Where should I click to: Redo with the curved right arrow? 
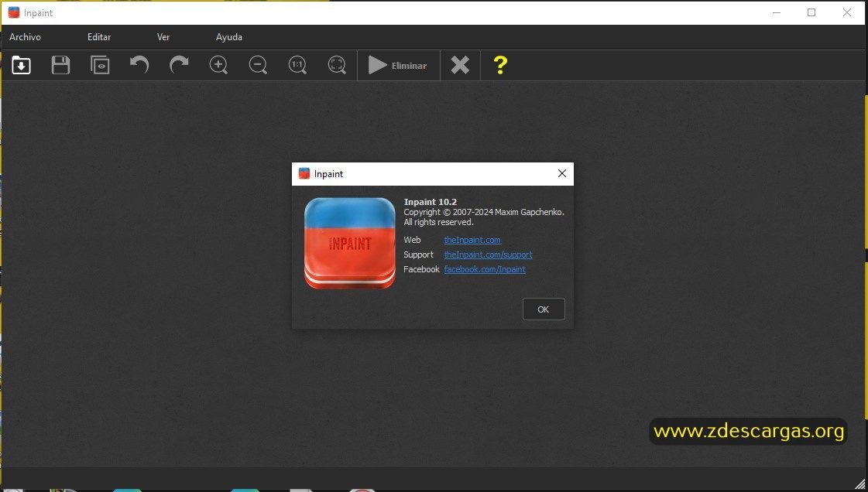[179, 65]
